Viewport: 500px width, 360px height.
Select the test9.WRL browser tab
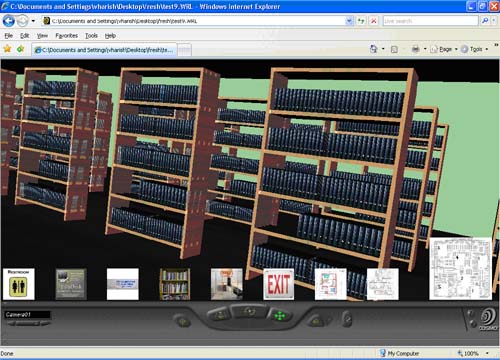[104, 50]
